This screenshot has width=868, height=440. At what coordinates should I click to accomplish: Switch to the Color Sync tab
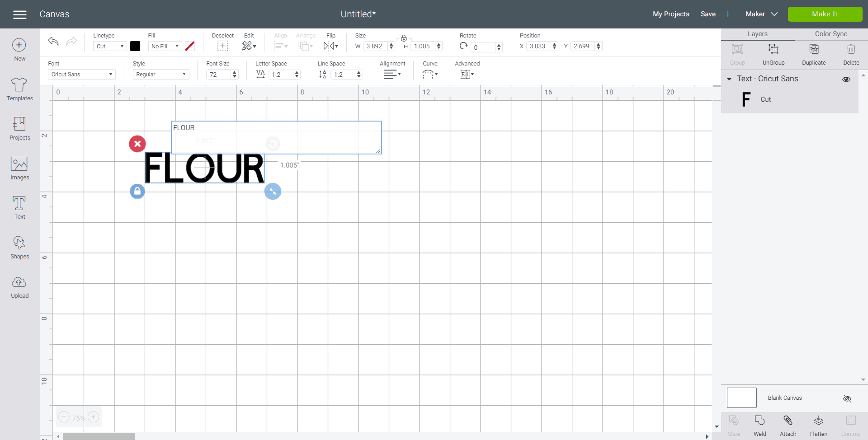tap(831, 34)
